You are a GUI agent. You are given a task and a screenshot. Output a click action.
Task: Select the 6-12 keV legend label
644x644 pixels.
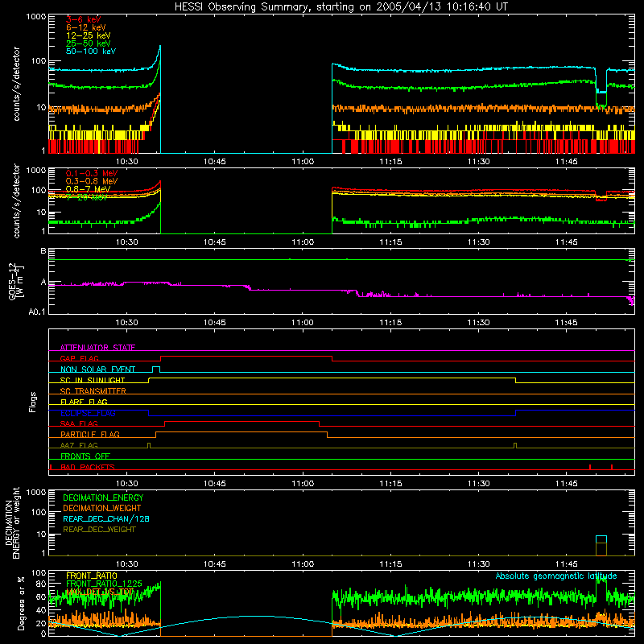tap(86, 27)
